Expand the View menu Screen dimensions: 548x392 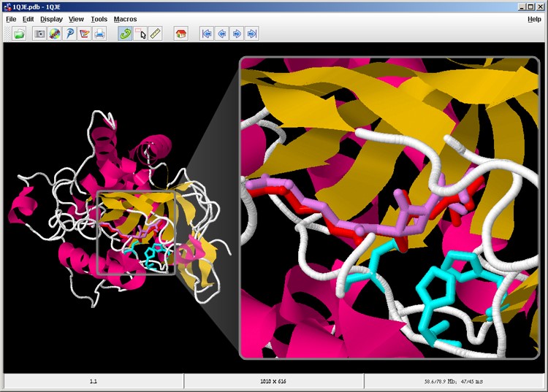pos(76,19)
